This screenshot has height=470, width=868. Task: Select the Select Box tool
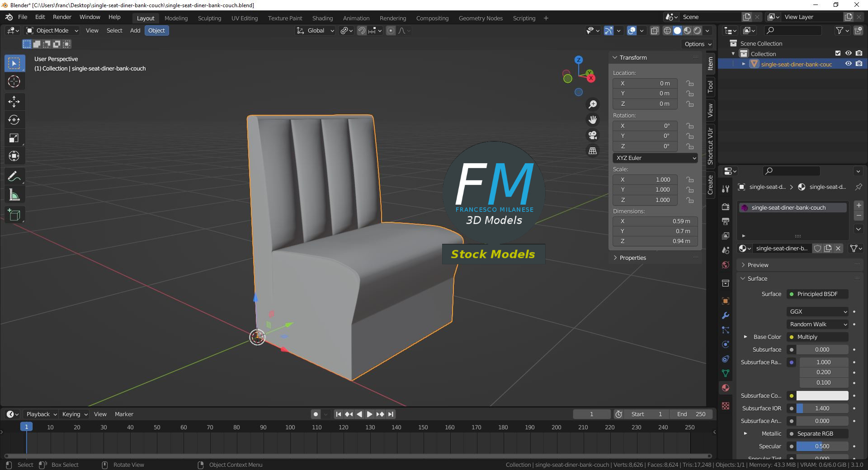coord(14,63)
